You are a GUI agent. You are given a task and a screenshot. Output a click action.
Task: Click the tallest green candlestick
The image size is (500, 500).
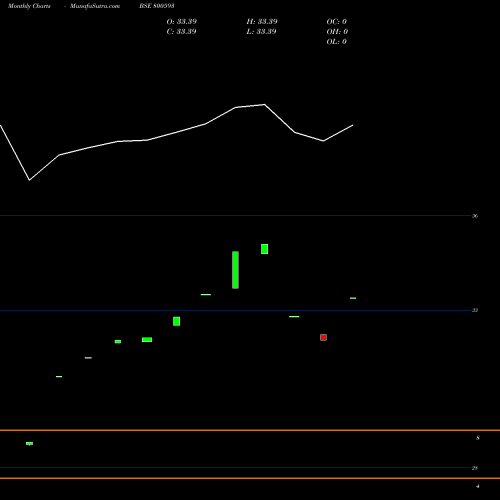[x=235, y=270]
